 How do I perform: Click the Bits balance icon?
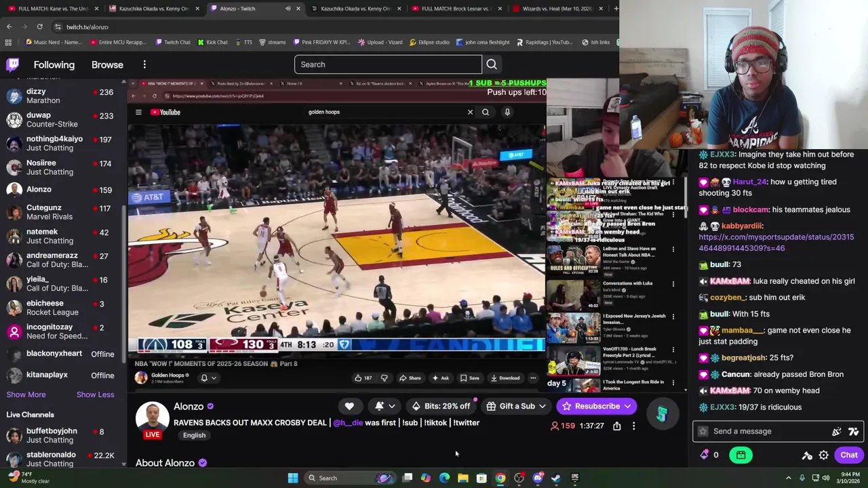705,455
